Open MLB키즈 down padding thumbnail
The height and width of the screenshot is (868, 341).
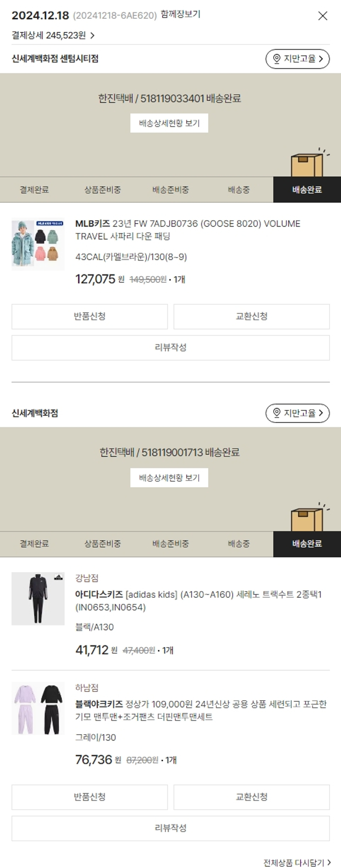click(38, 244)
